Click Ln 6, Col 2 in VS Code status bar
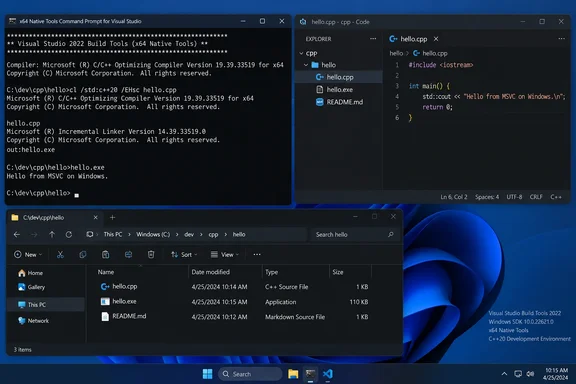The height and width of the screenshot is (384, 576). pyautogui.click(x=454, y=197)
